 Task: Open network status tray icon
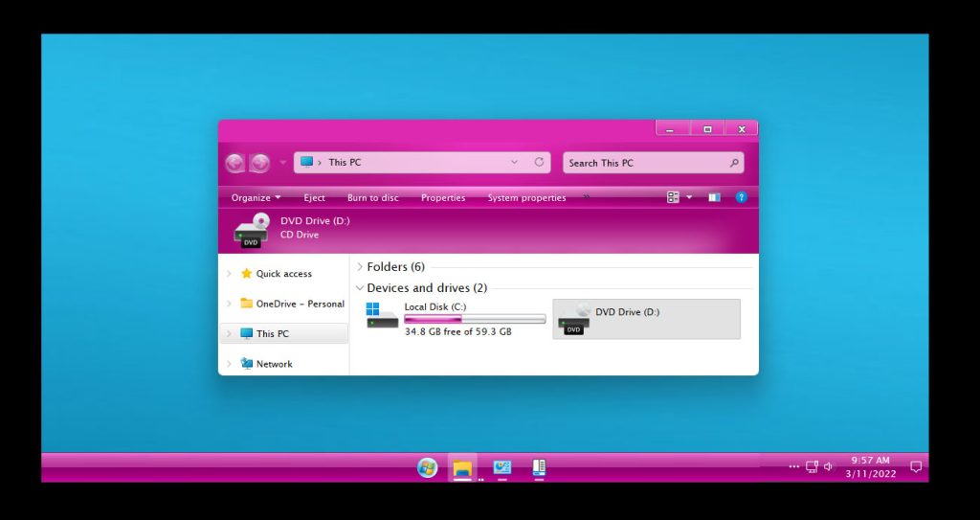coord(812,466)
